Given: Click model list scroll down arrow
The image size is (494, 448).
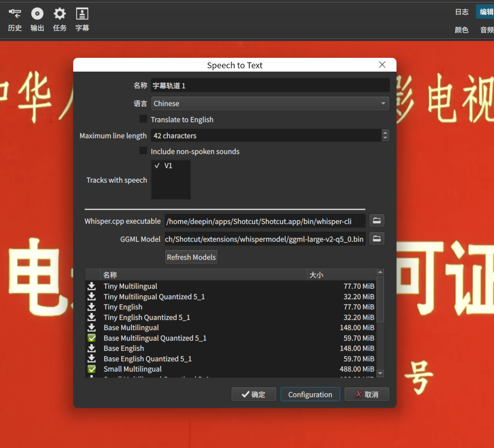Looking at the screenshot, I should click(x=380, y=373).
